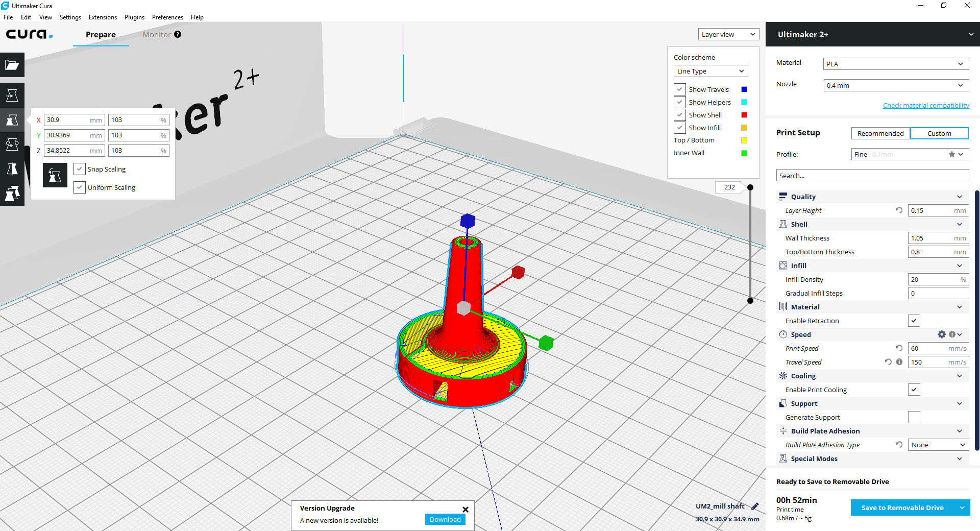Click Save to Removable Drive button

(x=902, y=508)
